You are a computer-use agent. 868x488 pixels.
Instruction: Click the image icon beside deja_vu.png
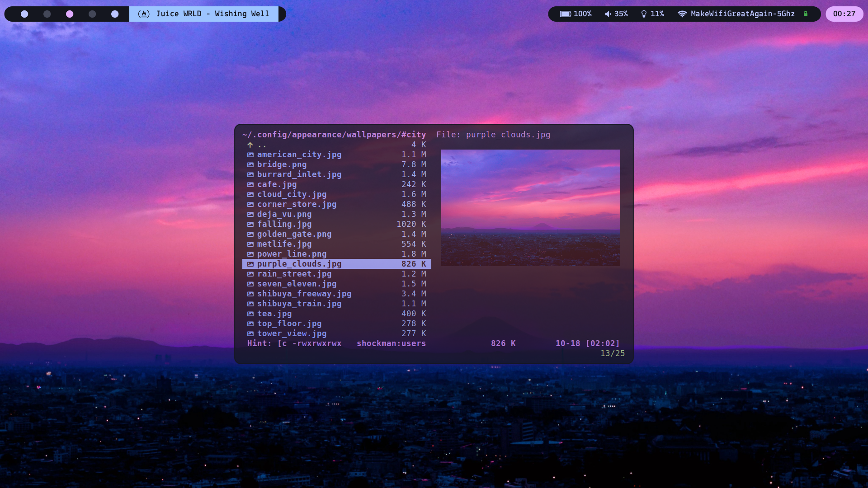tap(250, 214)
